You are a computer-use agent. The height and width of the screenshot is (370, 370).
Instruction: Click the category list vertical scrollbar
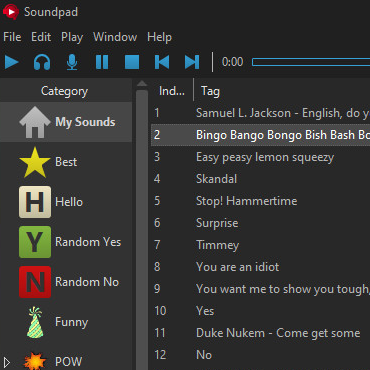(x=142, y=230)
